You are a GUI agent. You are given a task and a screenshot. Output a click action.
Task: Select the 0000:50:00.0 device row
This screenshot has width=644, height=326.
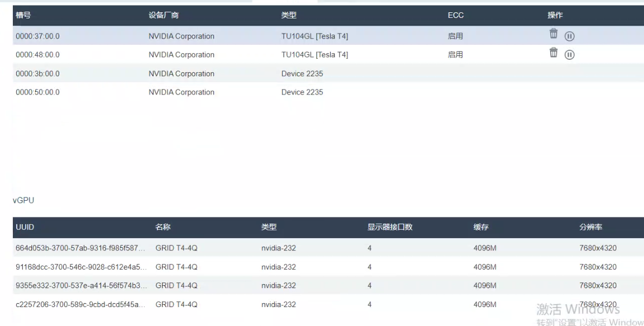[37, 92]
